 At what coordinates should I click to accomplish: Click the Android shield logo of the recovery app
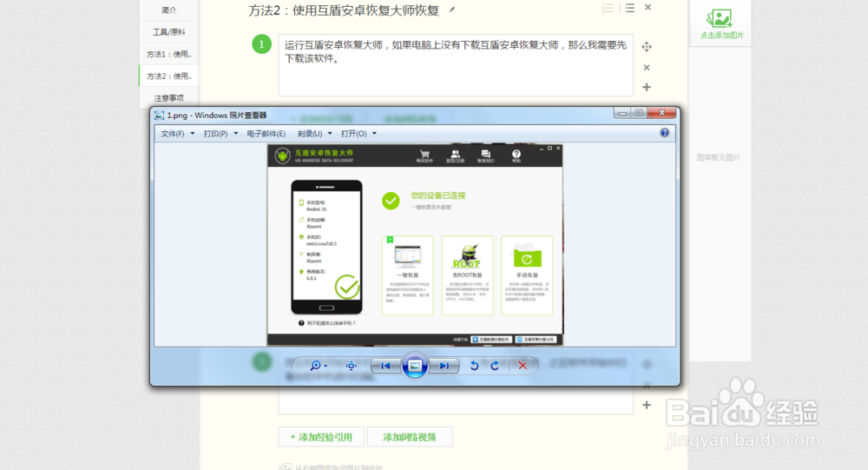pos(282,156)
